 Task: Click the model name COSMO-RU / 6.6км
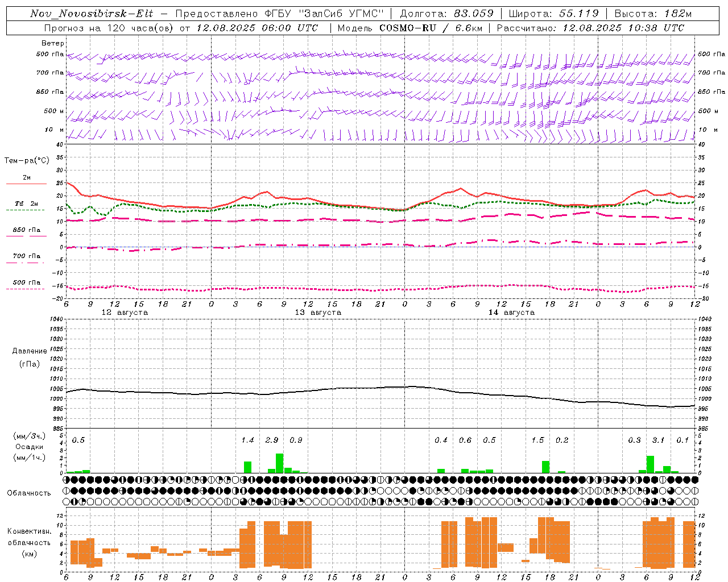pyautogui.click(x=431, y=28)
